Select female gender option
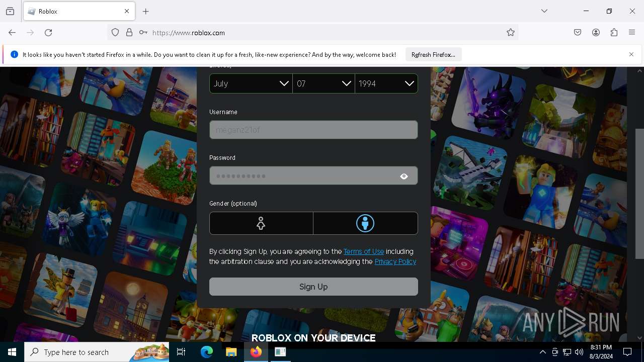The width and height of the screenshot is (644, 362). coord(261,223)
